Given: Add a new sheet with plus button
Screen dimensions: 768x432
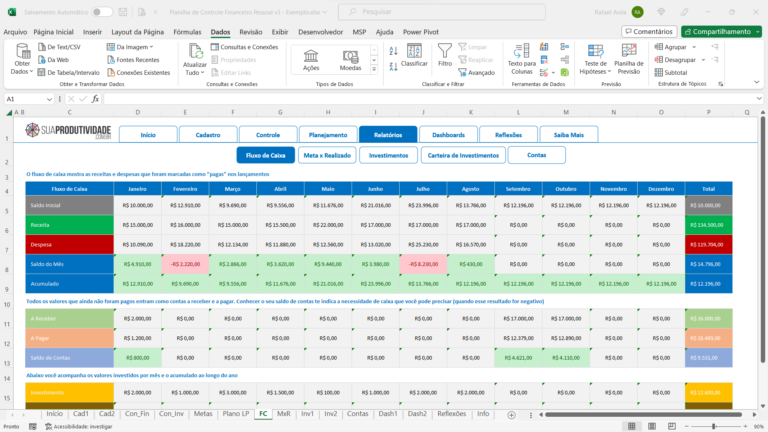Looking at the screenshot, I should click(x=511, y=415).
